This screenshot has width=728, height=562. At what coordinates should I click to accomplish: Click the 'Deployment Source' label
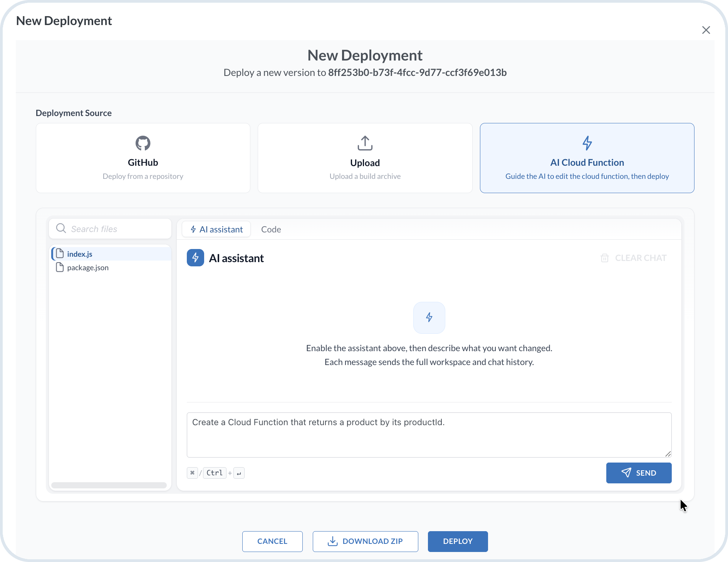[x=74, y=113]
